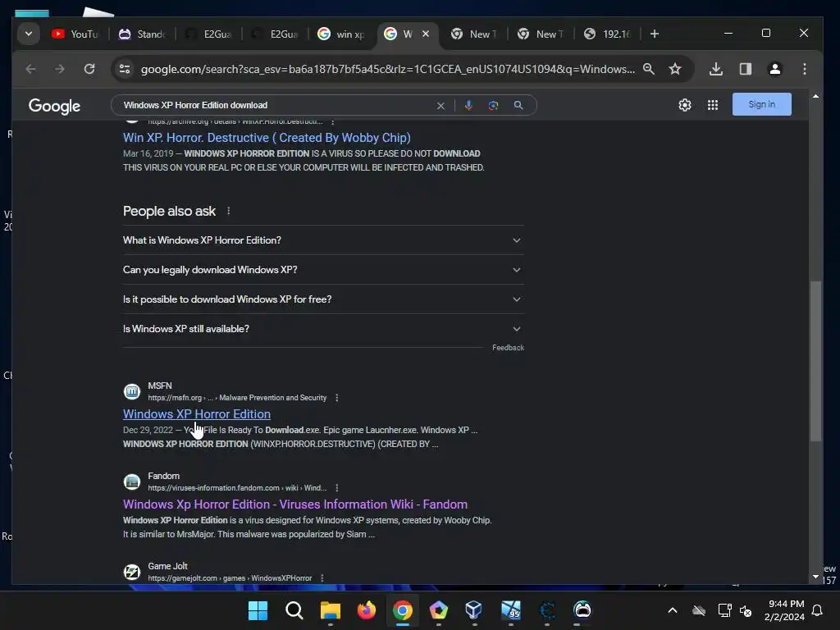The width and height of the screenshot is (840, 630).
Task: Open Chrome profile icon
Action: point(774,69)
